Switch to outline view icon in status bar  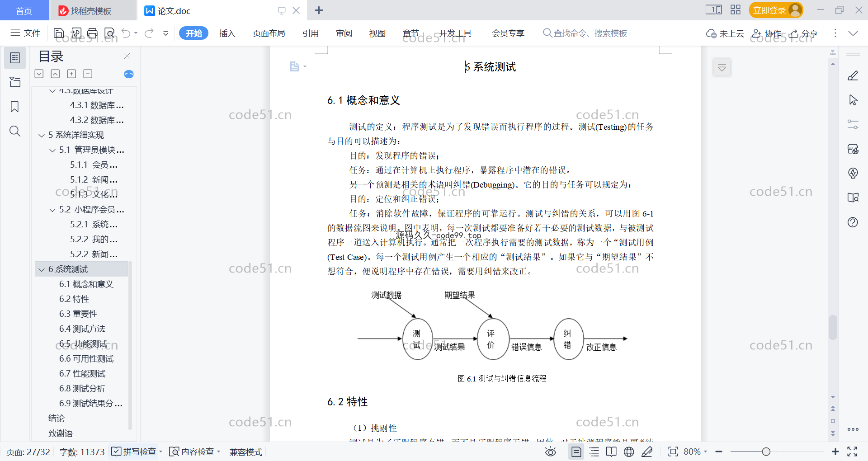tap(594, 452)
